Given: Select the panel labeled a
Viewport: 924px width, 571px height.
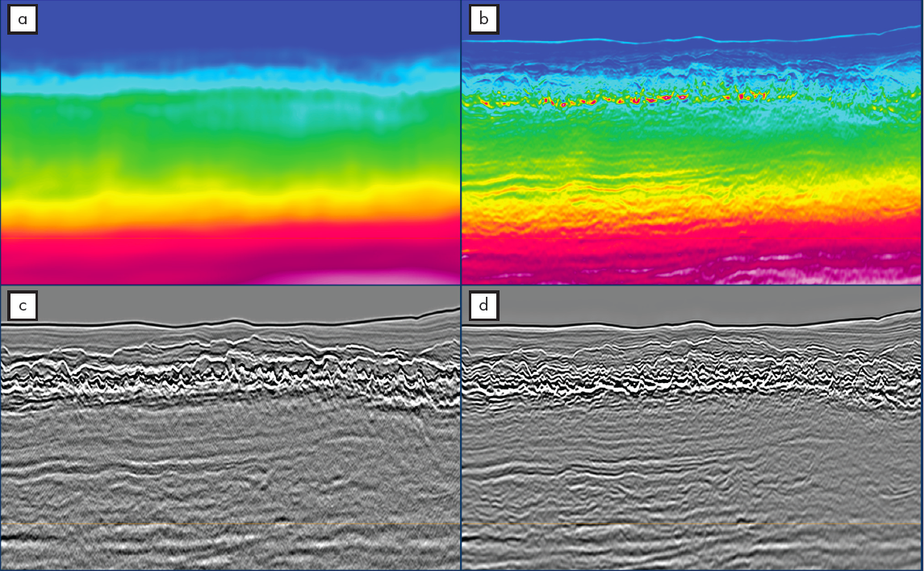Looking at the screenshot, I should [23, 19].
